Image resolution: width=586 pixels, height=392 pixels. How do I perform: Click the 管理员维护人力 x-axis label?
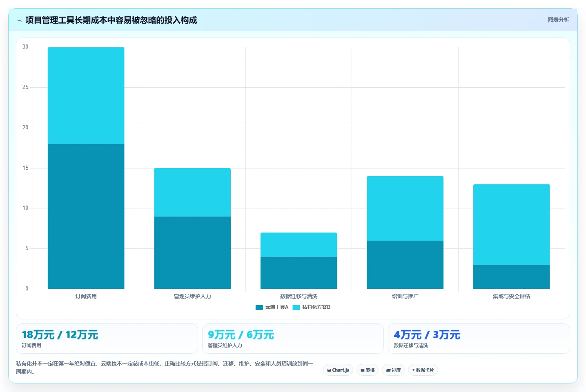(192, 296)
